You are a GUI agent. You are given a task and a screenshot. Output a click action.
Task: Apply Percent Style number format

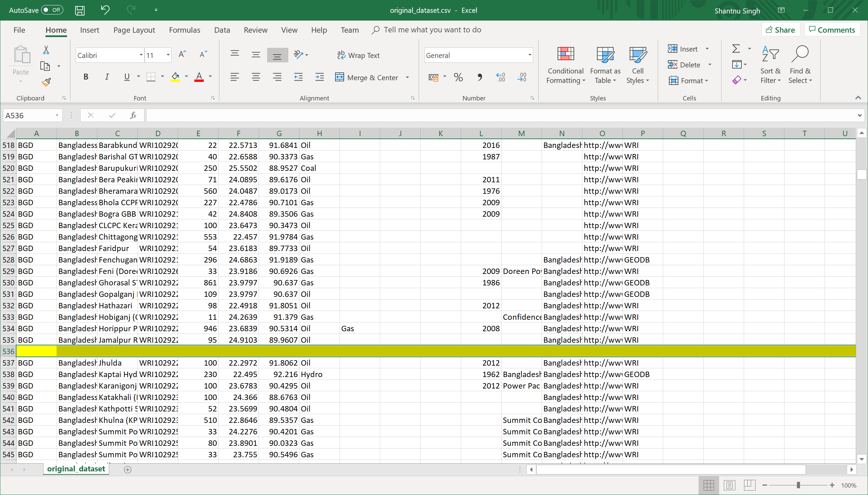tap(458, 78)
